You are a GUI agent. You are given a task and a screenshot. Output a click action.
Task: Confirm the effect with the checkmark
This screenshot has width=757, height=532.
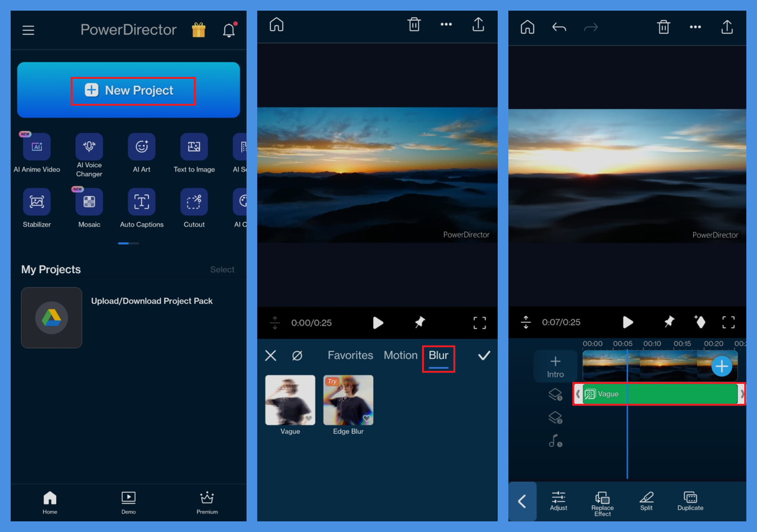(x=484, y=355)
